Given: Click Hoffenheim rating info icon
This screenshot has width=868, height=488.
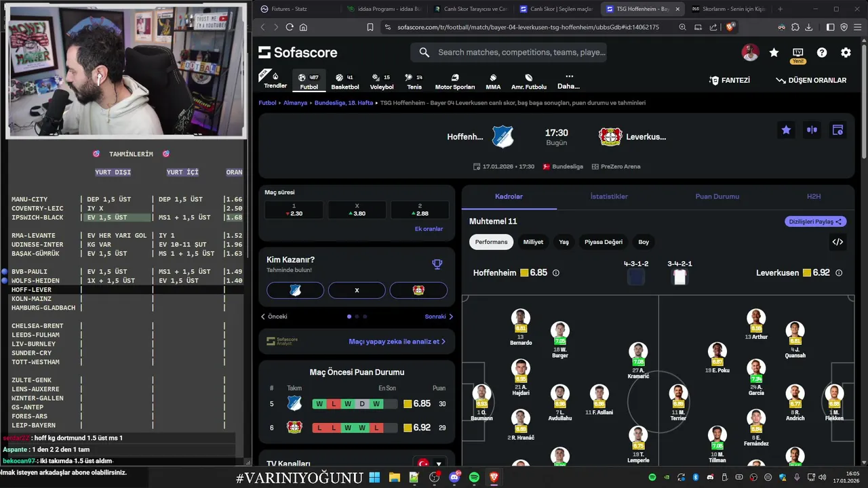Looking at the screenshot, I should (556, 273).
